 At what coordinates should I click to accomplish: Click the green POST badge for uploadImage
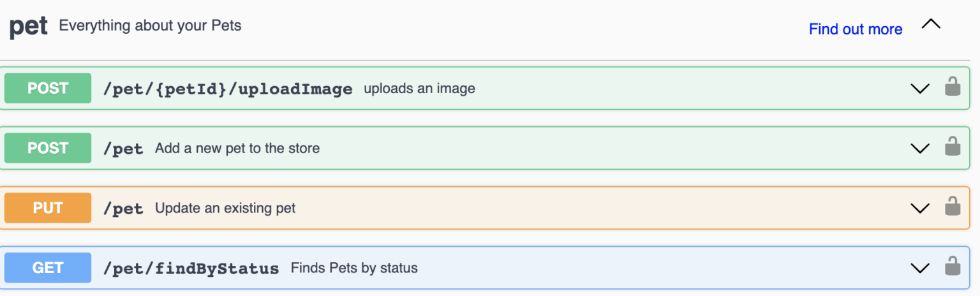48,88
